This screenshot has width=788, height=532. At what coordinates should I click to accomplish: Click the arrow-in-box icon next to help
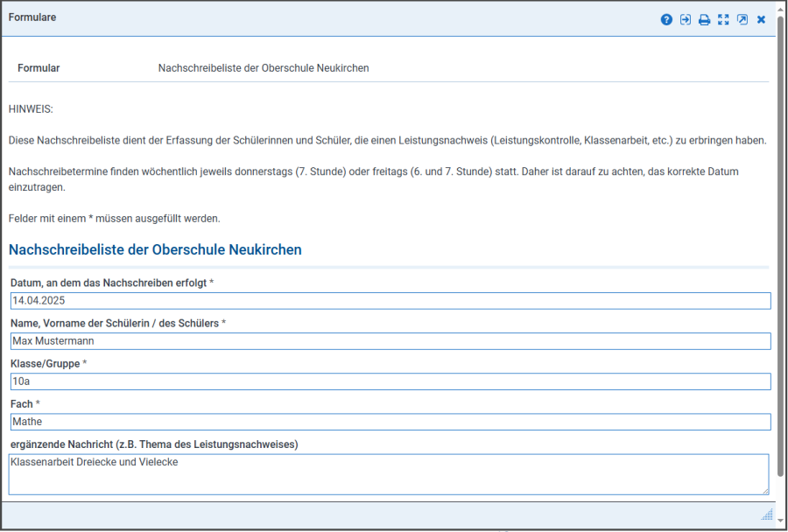[686, 19]
